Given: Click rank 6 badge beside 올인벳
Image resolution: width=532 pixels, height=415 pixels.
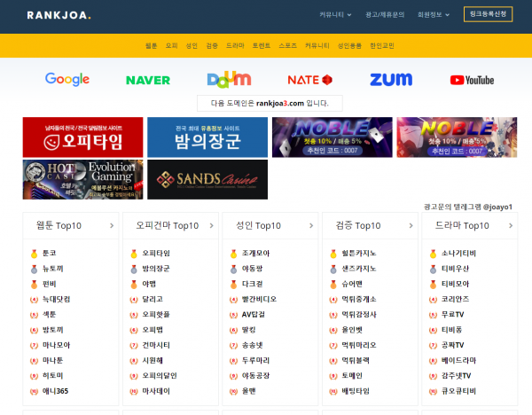Looking at the screenshot, I should (x=333, y=330).
